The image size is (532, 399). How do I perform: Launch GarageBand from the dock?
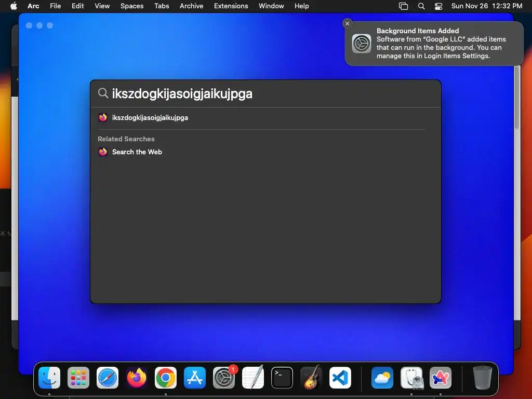[311, 378]
